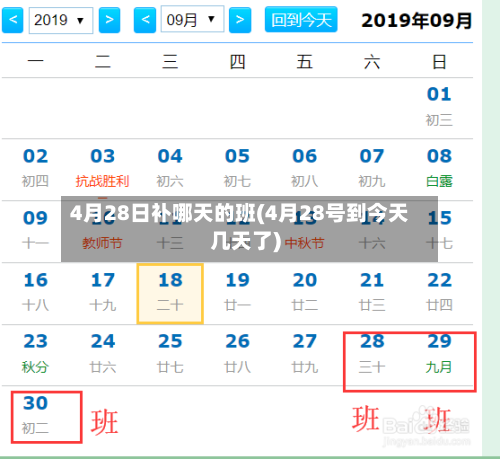Image resolution: width=500 pixels, height=459 pixels.
Task: Select date 03 抗战胜利
Action: (102, 169)
